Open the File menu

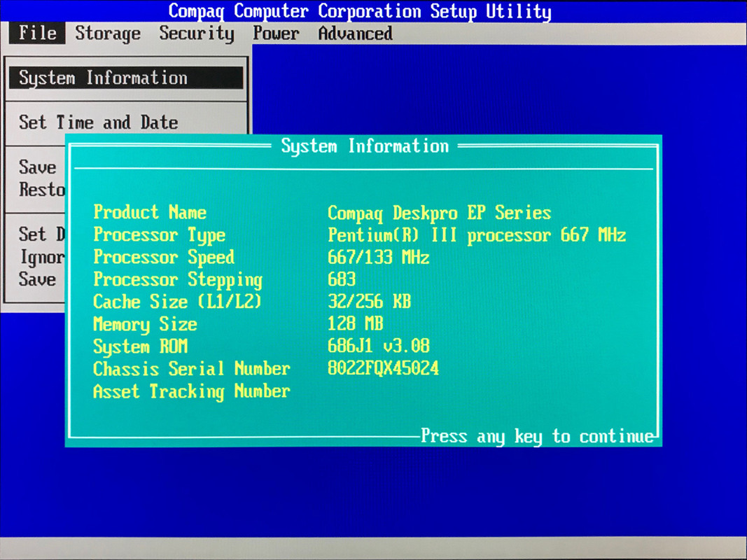click(x=37, y=34)
